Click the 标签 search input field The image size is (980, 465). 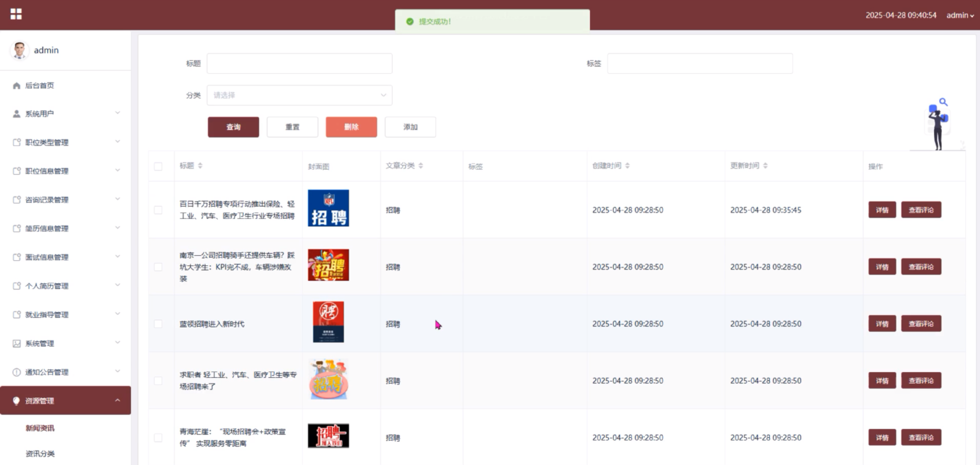(x=699, y=64)
